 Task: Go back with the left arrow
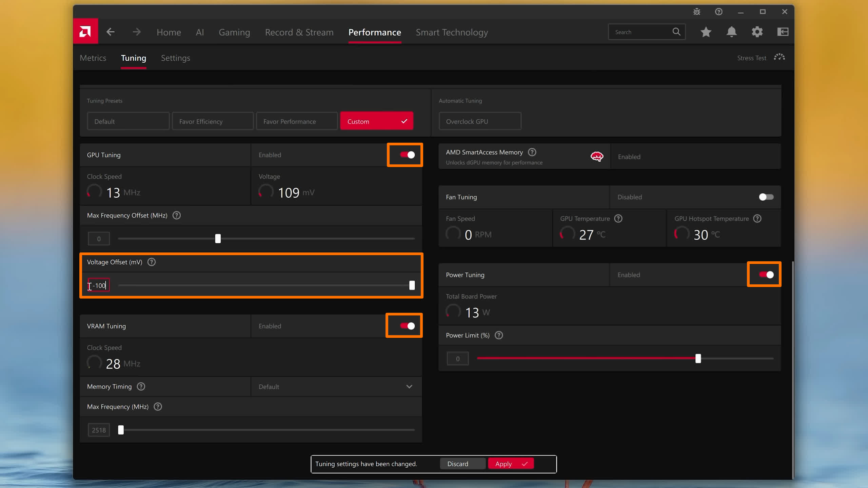click(110, 32)
